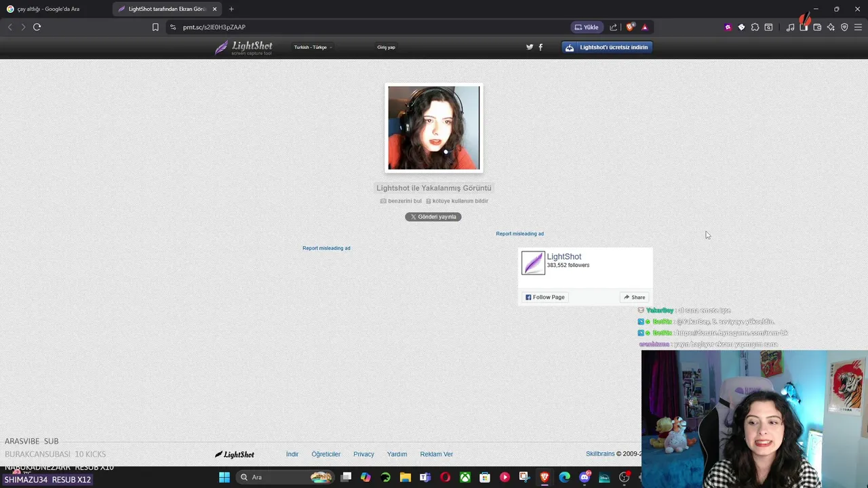Image resolution: width=868 pixels, height=488 pixels.
Task: Click the left Report misleading ad link
Action: (x=326, y=248)
